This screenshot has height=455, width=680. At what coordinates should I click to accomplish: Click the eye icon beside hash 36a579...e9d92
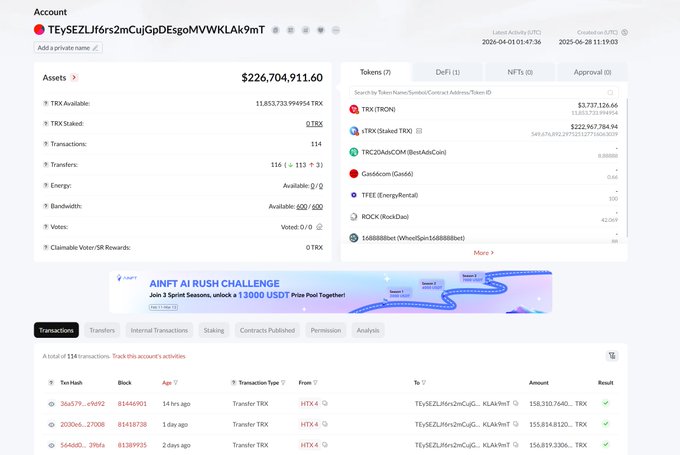[51, 404]
